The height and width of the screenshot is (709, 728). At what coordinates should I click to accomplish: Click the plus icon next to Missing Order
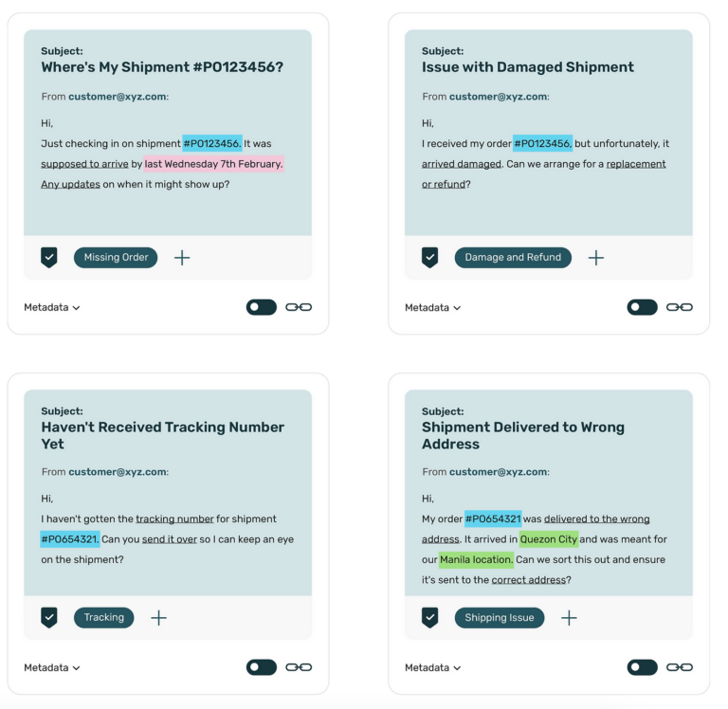pyautogui.click(x=182, y=257)
